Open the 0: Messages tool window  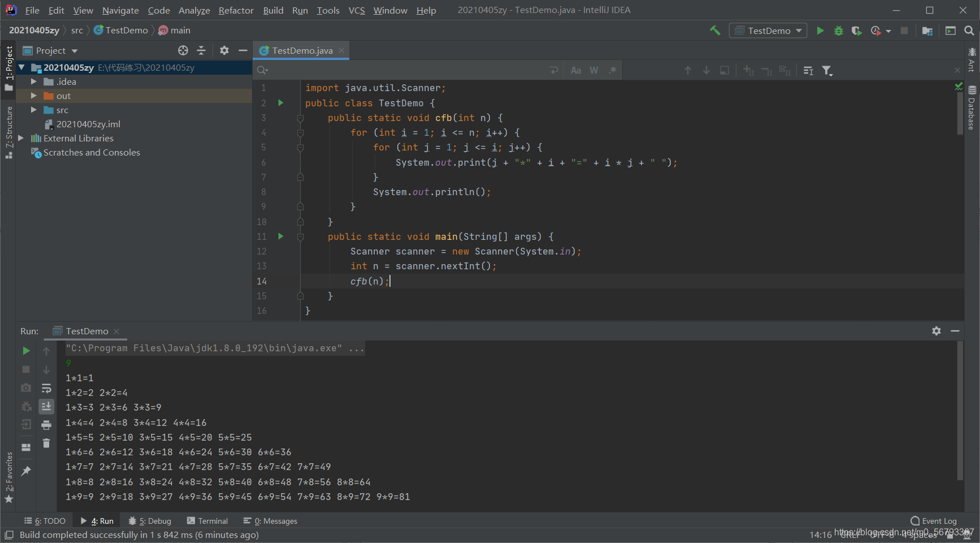click(270, 521)
